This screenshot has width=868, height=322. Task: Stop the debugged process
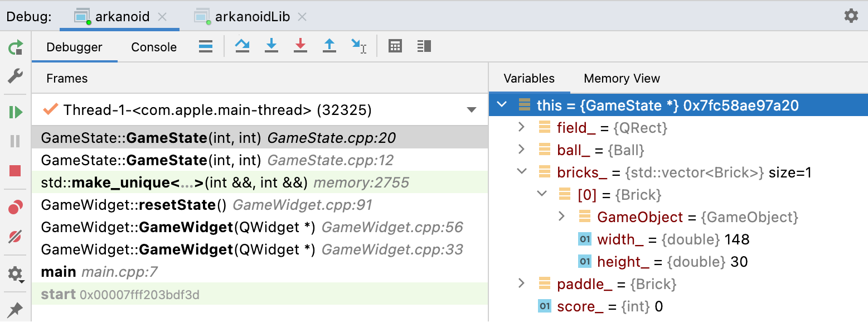point(16,170)
